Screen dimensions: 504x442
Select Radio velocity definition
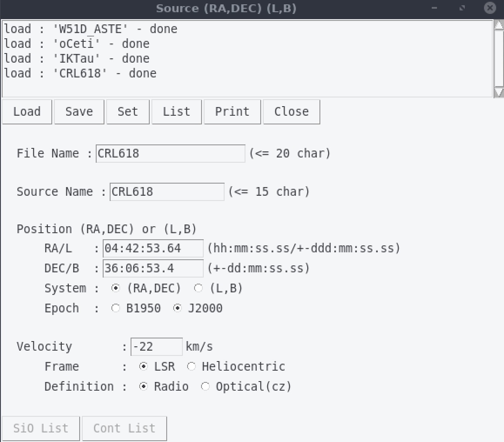[144, 387]
